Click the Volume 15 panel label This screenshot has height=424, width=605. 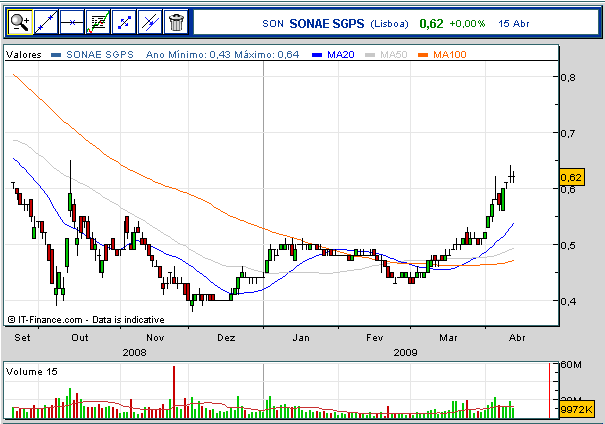[x=32, y=372]
